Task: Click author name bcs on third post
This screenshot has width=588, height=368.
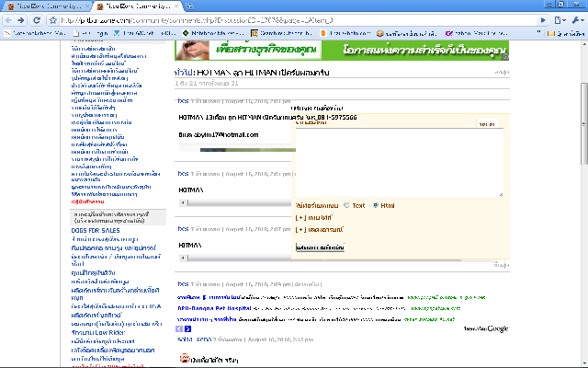Action: (183, 229)
